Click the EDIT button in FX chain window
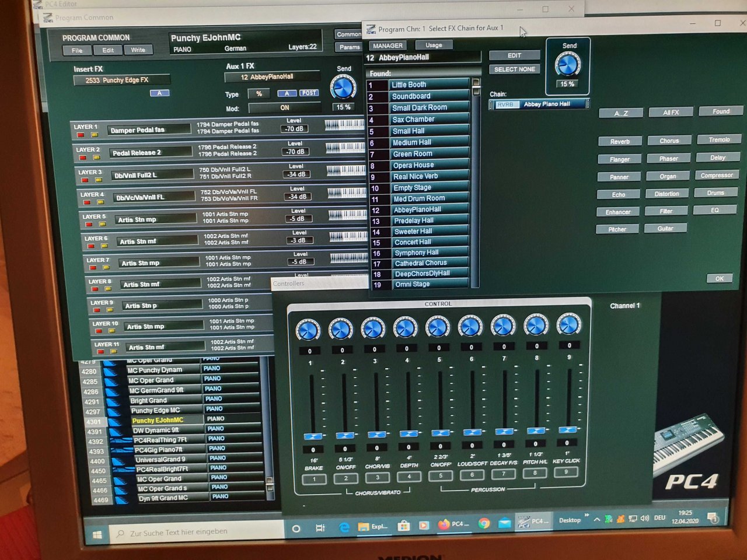Image resolution: width=747 pixels, height=560 pixels. pos(514,55)
